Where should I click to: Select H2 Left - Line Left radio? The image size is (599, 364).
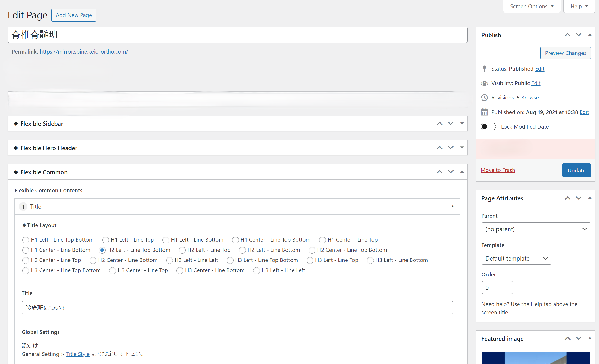[x=169, y=261]
